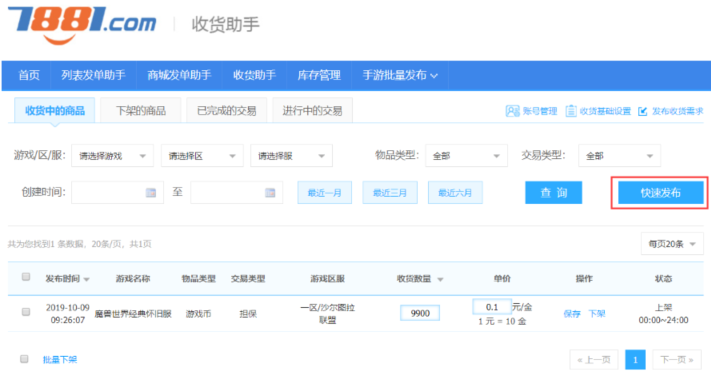Click 发布收货需求 link text
This screenshot has height=381, width=711.
click(x=677, y=111)
